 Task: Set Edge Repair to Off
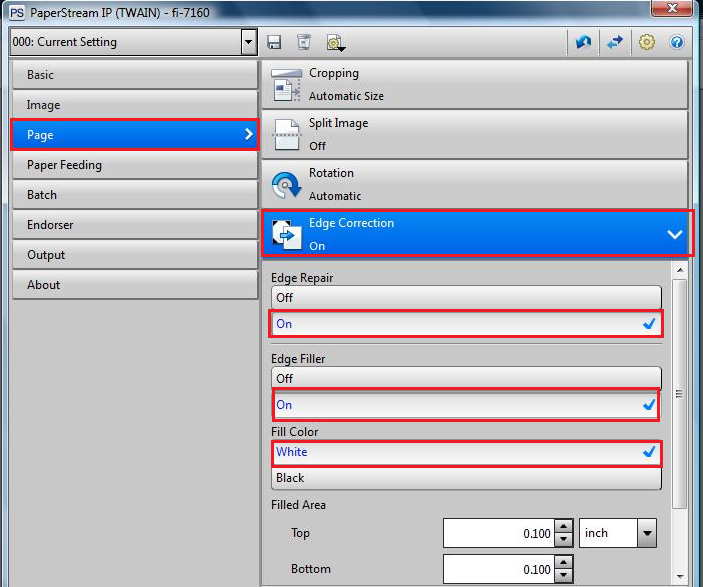coord(466,298)
